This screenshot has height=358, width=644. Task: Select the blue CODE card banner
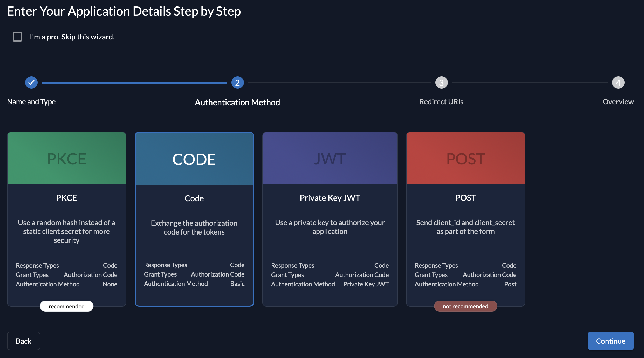pyautogui.click(x=194, y=159)
